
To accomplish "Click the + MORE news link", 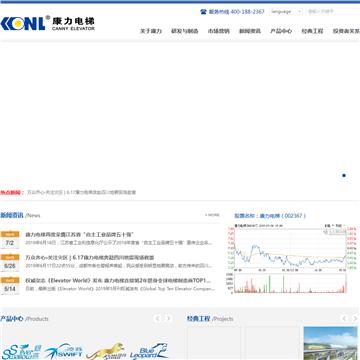I will (x=212, y=215).
